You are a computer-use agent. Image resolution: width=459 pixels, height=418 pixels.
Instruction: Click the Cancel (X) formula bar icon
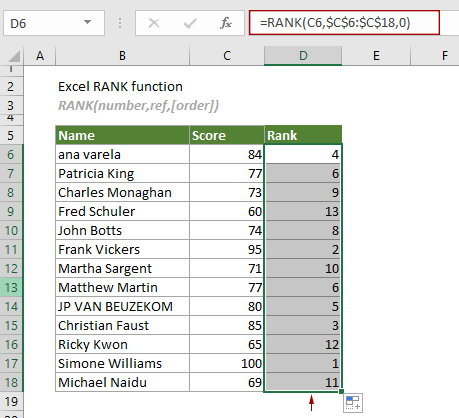point(154,23)
